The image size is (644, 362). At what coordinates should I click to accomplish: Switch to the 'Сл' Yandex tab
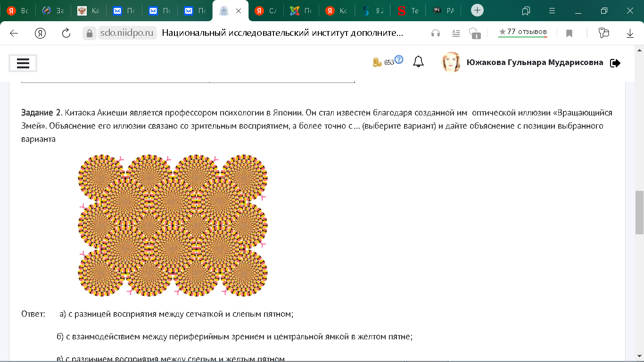pos(266,10)
